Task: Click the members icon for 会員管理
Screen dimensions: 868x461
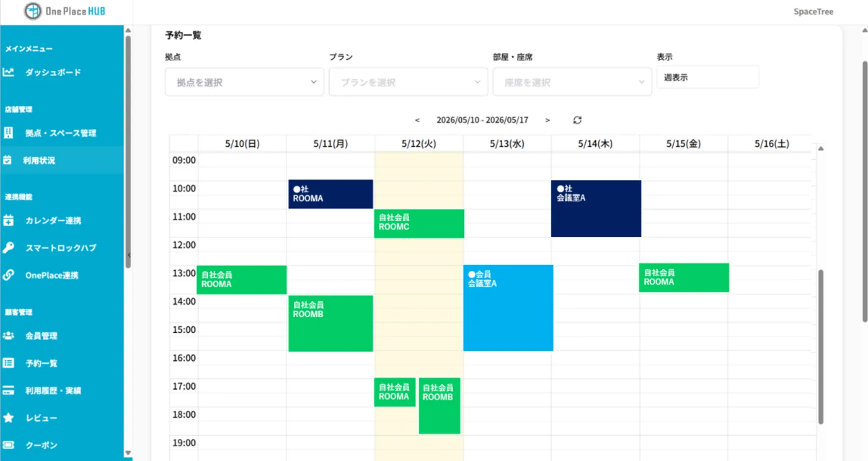Action: [x=8, y=335]
